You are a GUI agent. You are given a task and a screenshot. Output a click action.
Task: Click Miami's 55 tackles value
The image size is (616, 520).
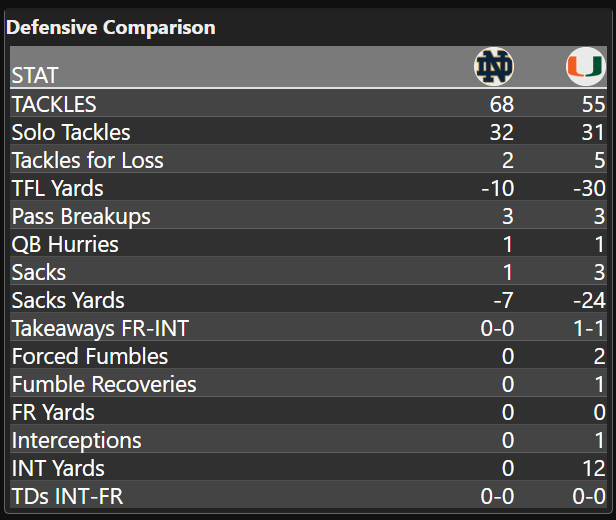(592, 104)
